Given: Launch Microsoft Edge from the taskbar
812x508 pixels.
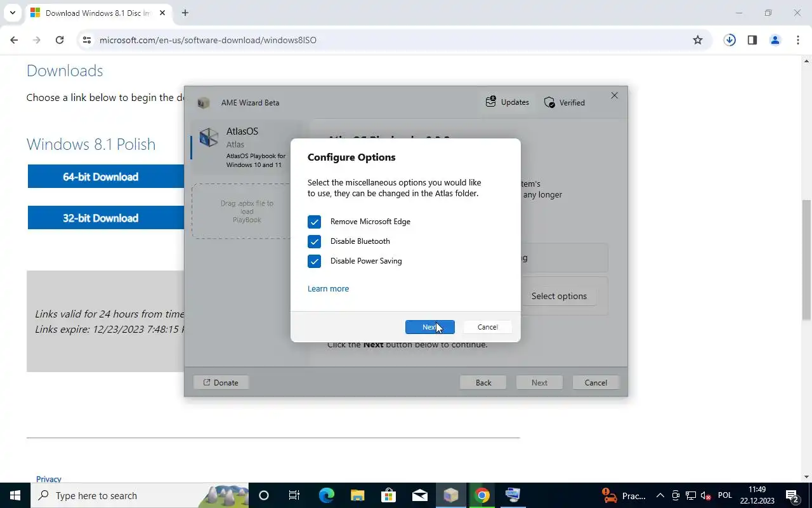Looking at the screenshot, I should pyautogui.click(x=326, y=495).
